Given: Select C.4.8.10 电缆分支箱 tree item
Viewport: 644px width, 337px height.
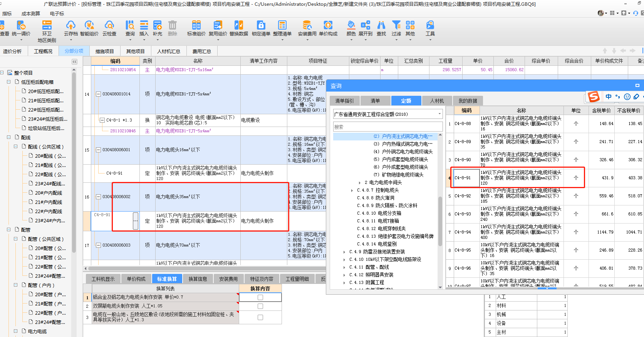Looking at the screenshot, I should click(379, 213).
